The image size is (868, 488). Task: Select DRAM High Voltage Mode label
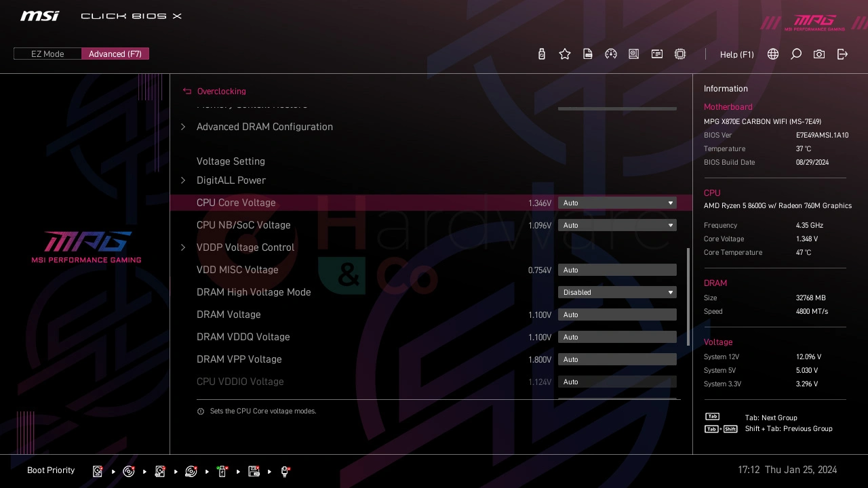[x=254, y=292]
